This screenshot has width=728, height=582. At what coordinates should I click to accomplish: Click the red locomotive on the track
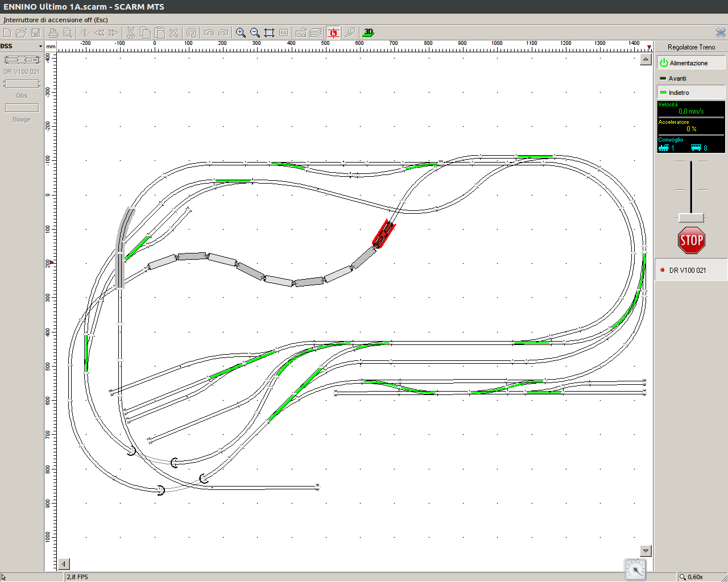384,234
